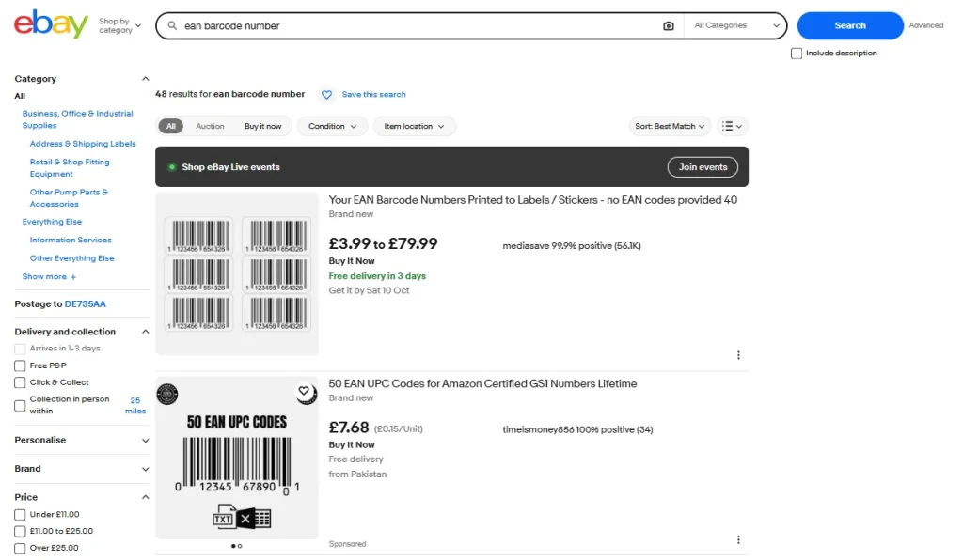The height and width of the screenshot is (560, 963).
Task: Click seller mediasave 99.9% positive
Action: [x=572, y=246]
